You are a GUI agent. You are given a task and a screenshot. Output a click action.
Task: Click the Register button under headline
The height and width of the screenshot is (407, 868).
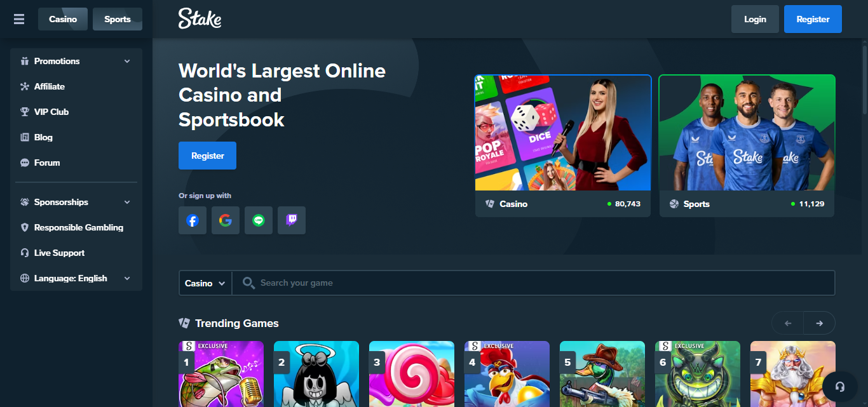click(x=207, y=156)
